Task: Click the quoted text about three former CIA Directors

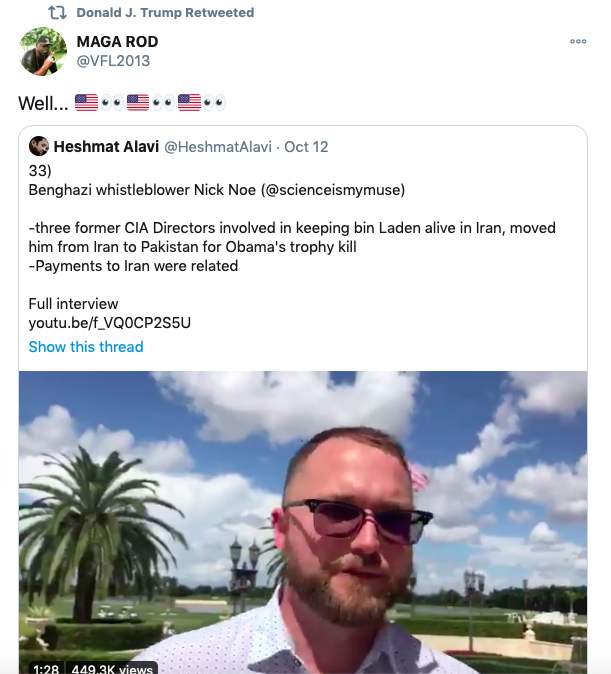Action: pyautogui.click(x=292, y=247)
